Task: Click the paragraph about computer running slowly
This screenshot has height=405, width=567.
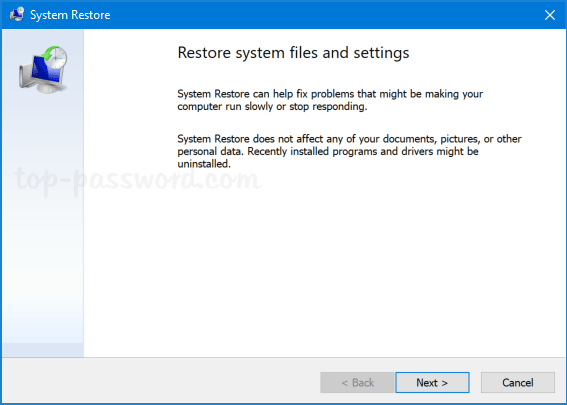Action: coord(330,100)
